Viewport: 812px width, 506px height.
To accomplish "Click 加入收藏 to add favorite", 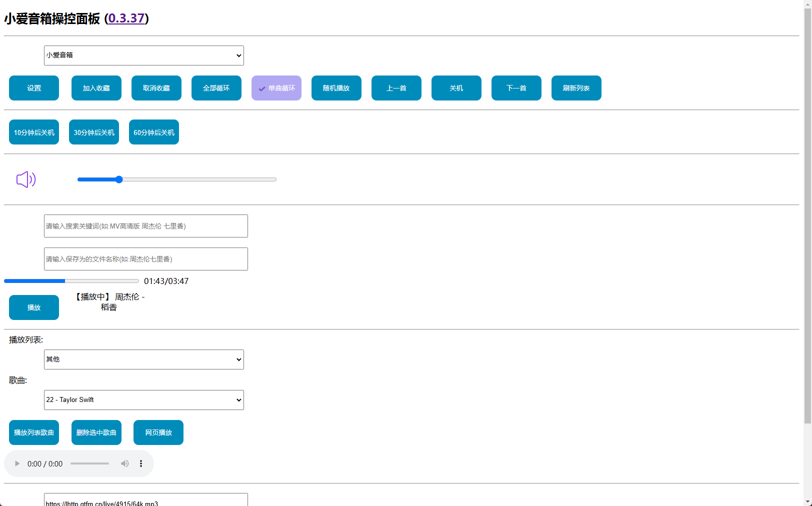I will [96, 88].
